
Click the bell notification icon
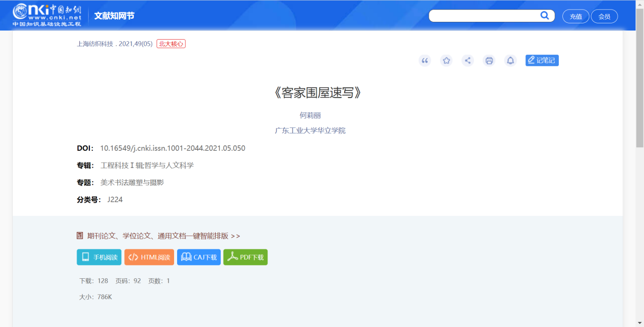tap(511, 61)
